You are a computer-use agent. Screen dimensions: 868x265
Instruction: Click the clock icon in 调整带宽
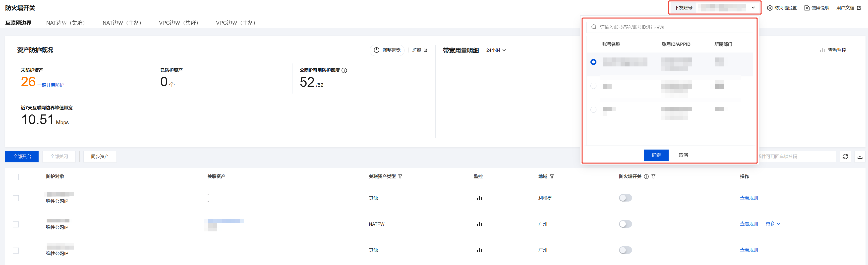coord(376,50)
